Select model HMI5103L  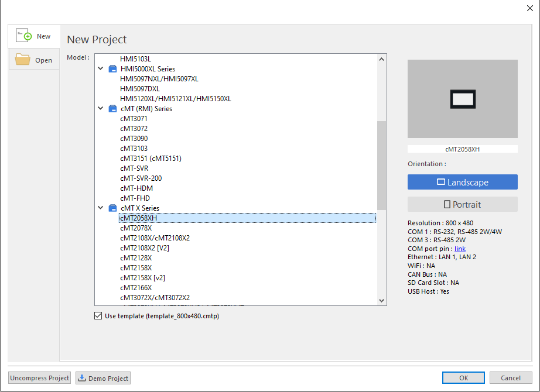coord(135,59)
